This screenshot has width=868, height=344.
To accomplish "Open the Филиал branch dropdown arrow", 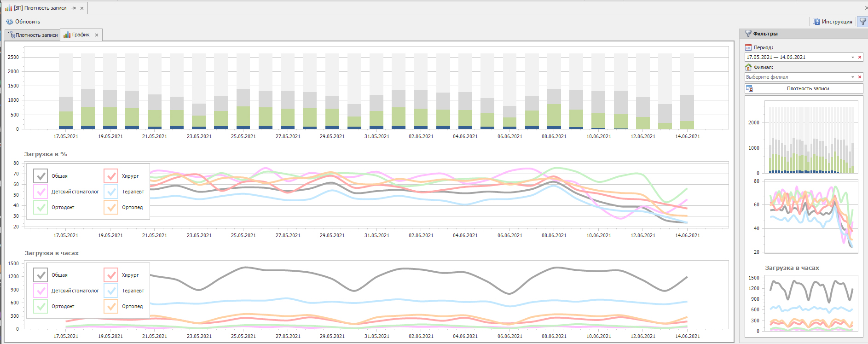I will tap(852, 77).
